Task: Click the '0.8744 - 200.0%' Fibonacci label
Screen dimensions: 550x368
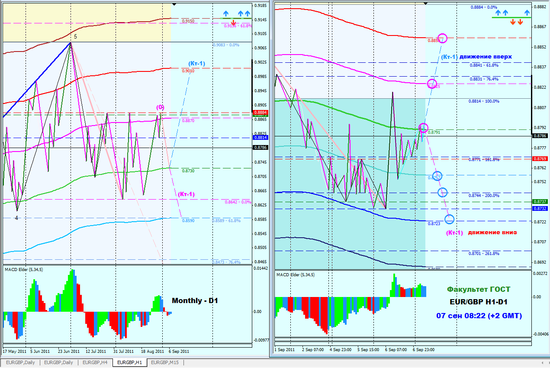Action: coord(484,195)
